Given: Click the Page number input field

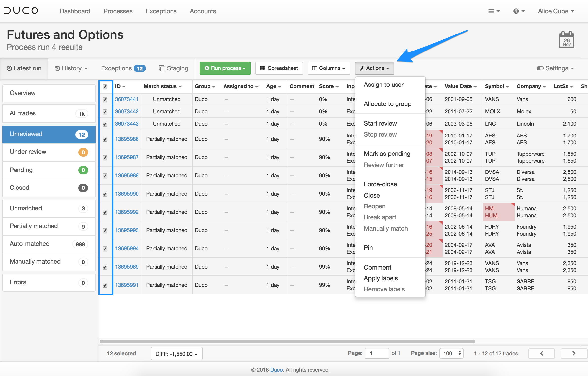Looking at the screenshot, I should [377, 353].
